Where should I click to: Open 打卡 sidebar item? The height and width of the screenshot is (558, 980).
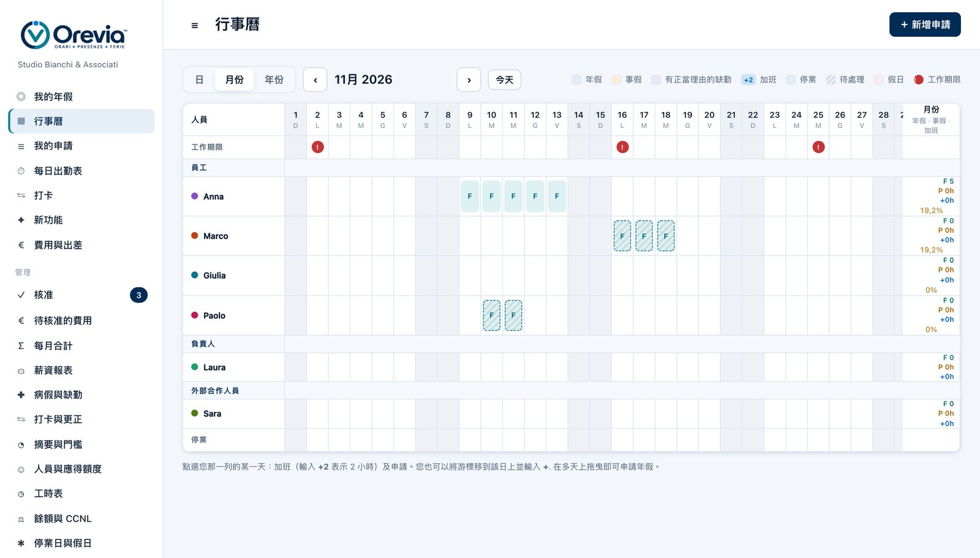click(x=81, y=195)
